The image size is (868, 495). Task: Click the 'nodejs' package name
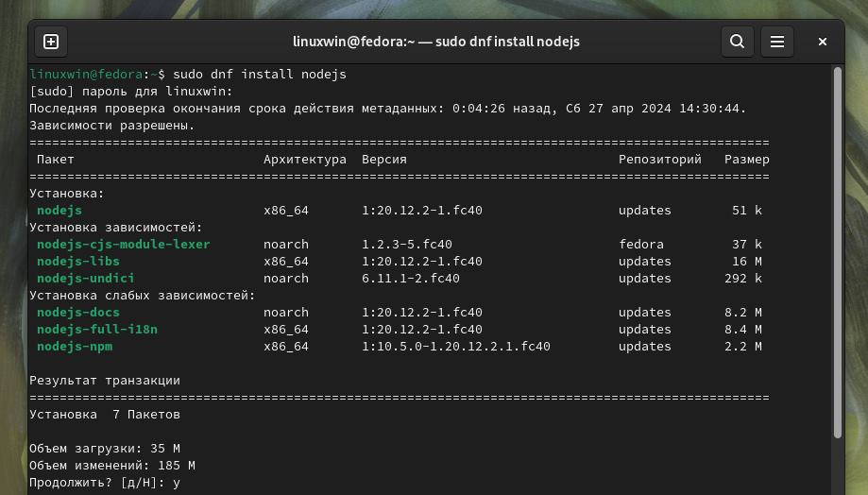click(60, 211)
